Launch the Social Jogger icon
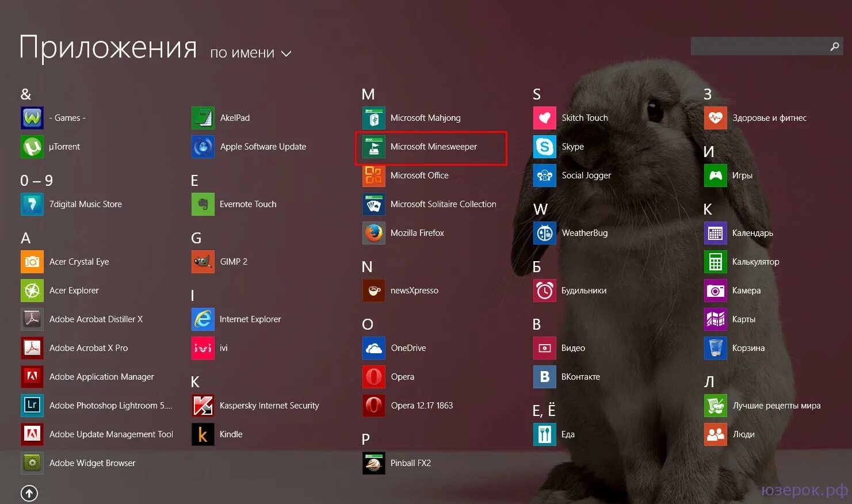This screenshot has height=504, width=852. click(x=545, y=175)
